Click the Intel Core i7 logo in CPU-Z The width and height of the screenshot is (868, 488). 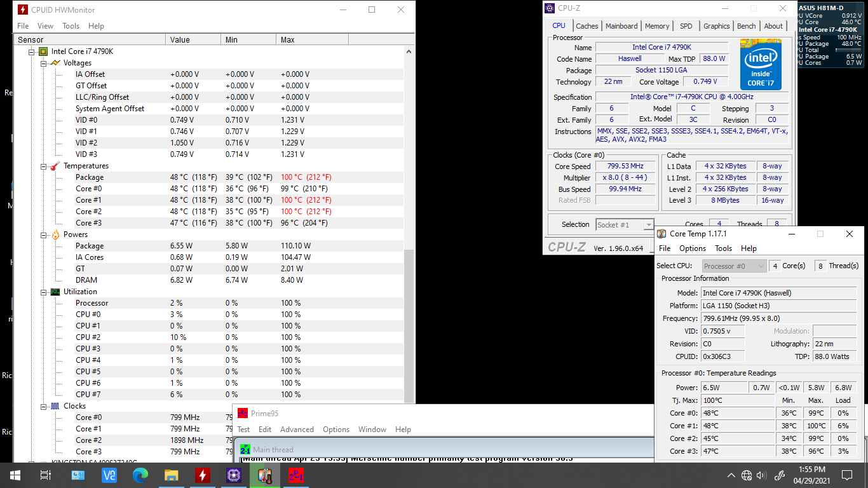tap(761, 64)
